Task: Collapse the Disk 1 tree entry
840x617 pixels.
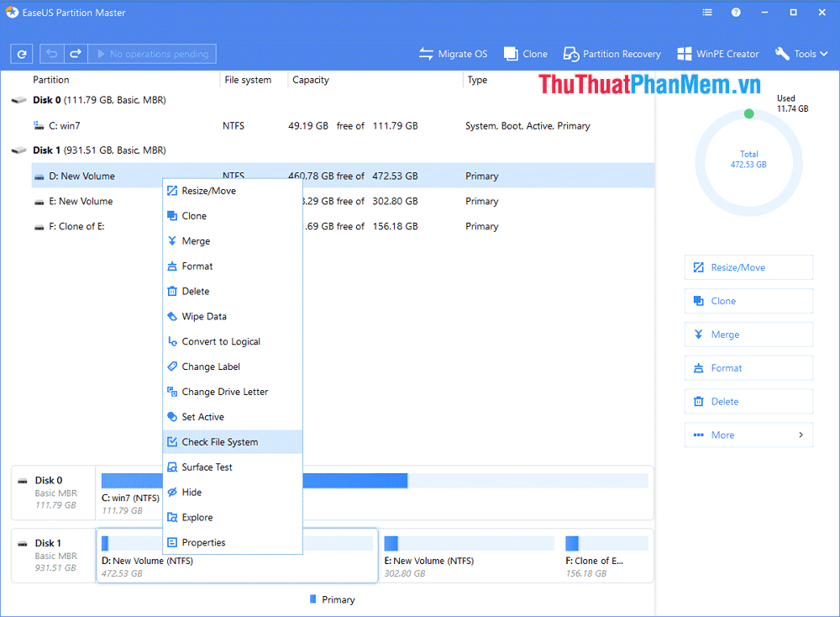Action: (18, 150)
